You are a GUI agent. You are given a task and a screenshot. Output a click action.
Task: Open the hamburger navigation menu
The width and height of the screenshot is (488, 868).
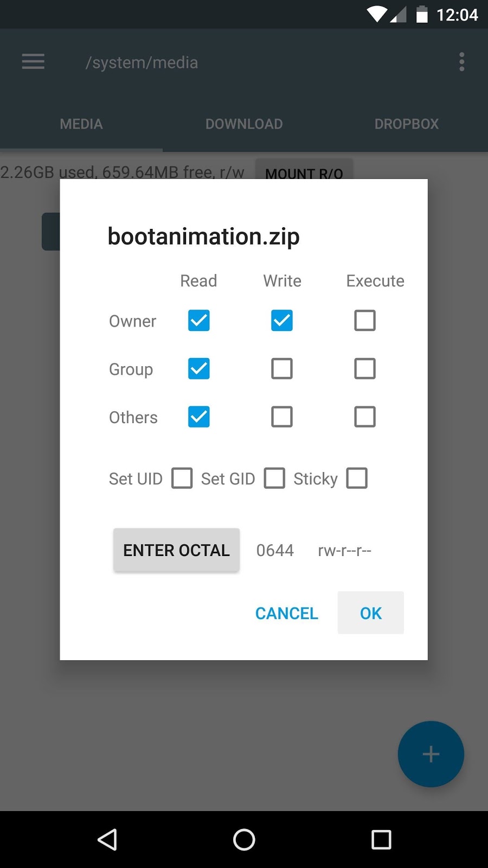pyautogui.click(x=33, y=62)
